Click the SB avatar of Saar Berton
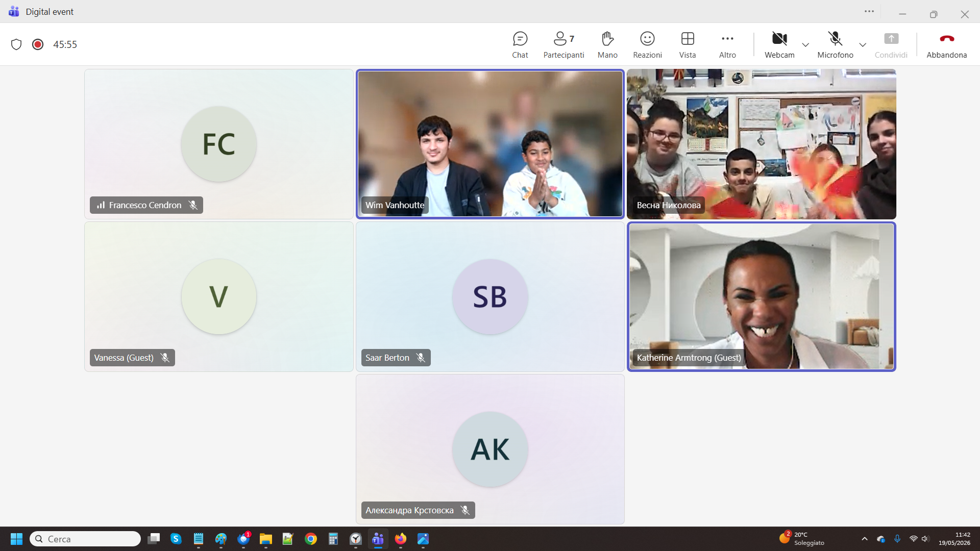This screenshot has height=551, width=980. point(490,296)
